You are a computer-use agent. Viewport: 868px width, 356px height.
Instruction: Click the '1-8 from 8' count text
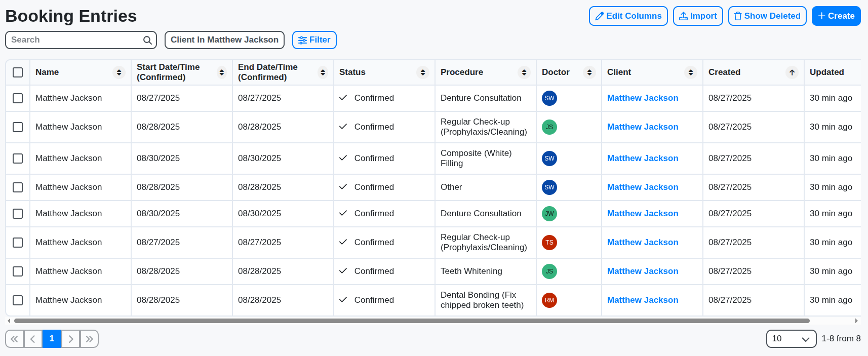[841, 339]
